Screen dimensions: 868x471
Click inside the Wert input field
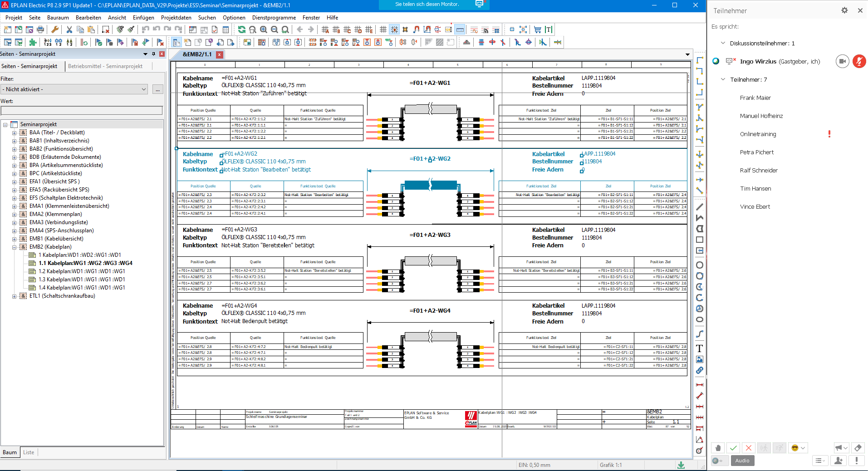pos(82,110)
